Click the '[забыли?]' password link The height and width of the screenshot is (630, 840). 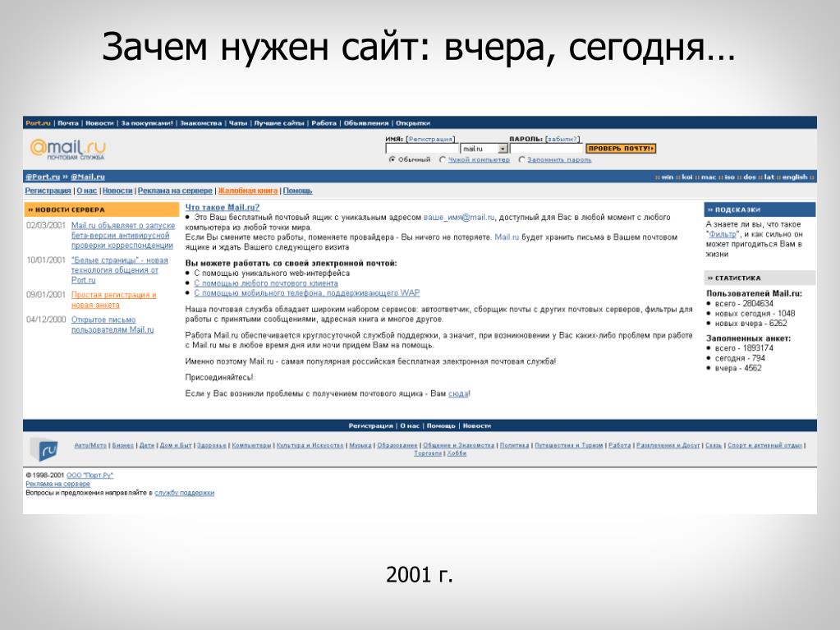[562, 139]
